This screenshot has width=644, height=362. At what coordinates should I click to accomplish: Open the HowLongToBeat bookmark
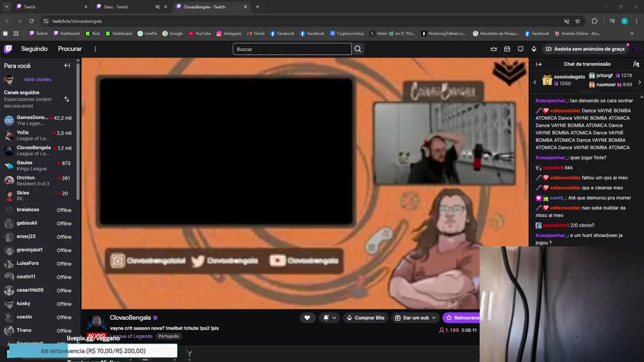(444, 34)
